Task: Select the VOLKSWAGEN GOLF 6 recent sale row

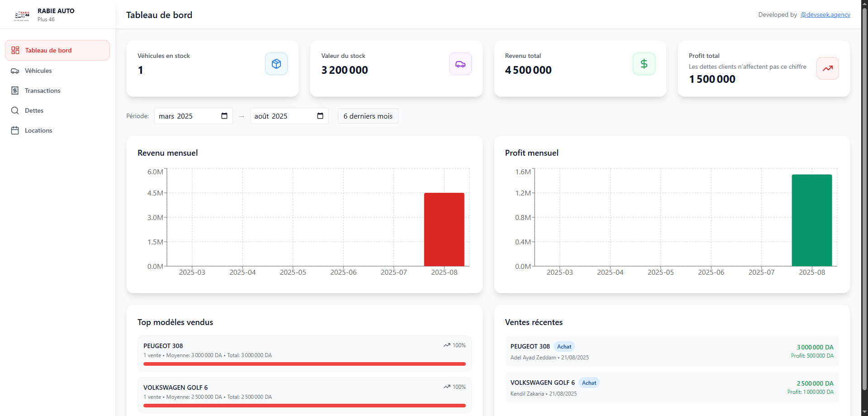Action: coord(671,387)
